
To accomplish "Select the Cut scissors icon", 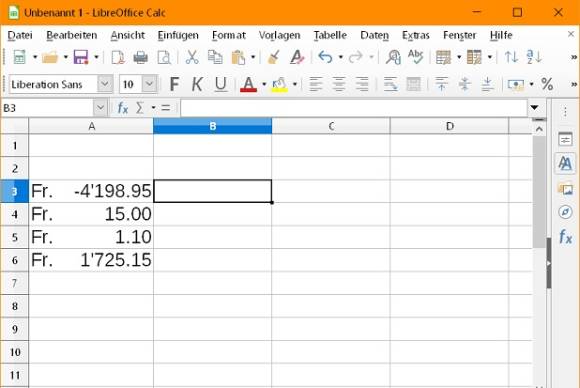I will pyautogui.click(x=192, y=57).
